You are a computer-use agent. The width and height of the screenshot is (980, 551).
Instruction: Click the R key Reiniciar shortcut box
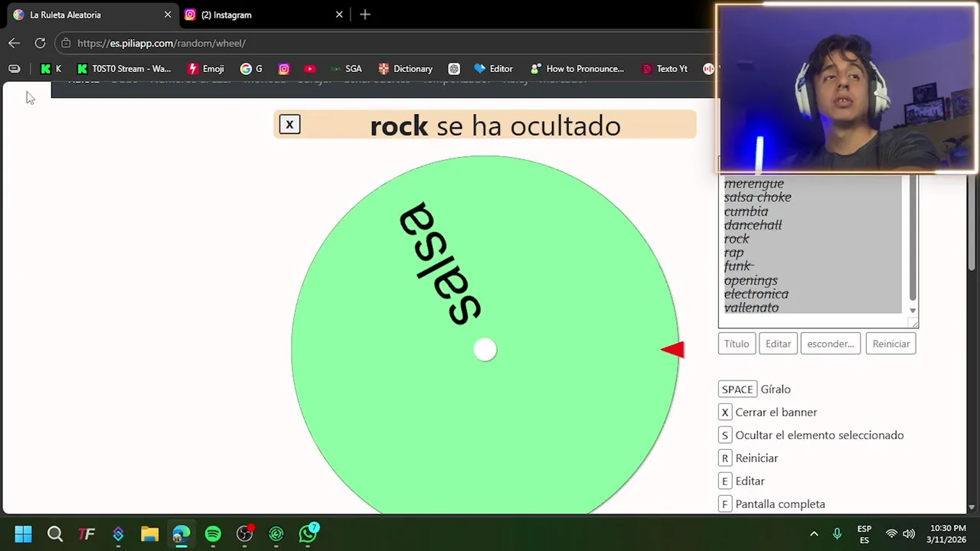(724, 458)
